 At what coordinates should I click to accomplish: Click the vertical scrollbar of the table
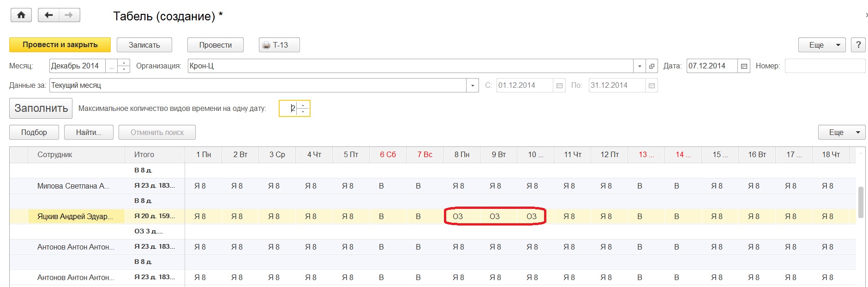tap(861, 202)
